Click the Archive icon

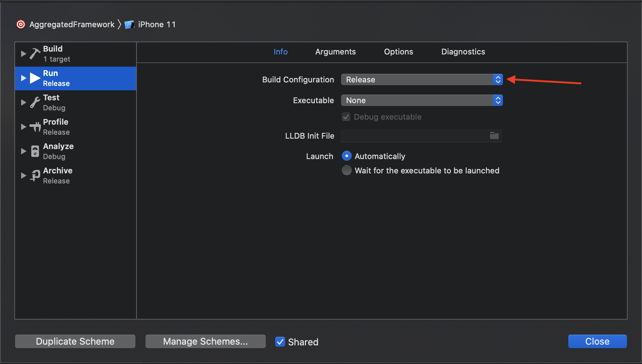click(35, 176)
